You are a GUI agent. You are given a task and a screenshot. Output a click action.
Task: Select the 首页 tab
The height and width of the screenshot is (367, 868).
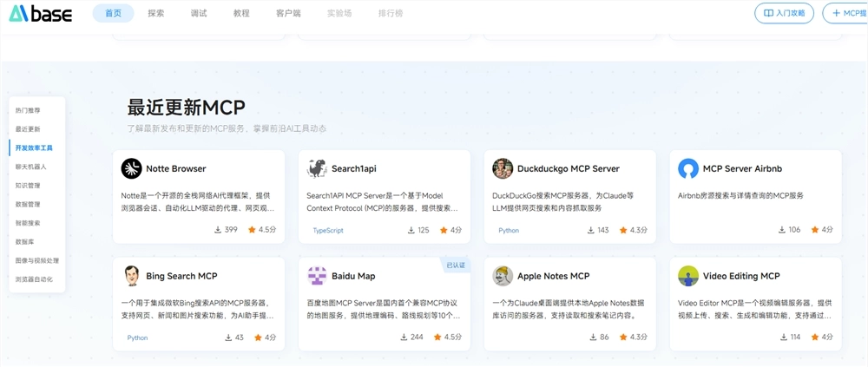113,13
